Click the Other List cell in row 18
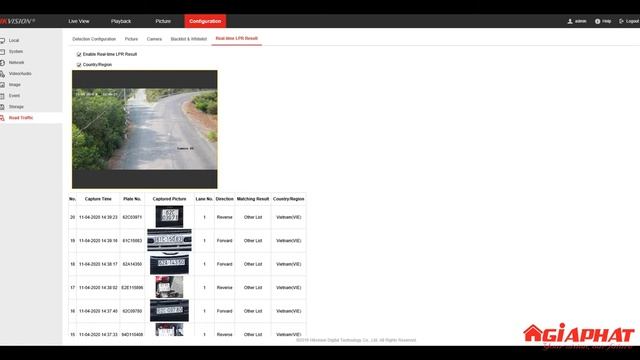Viewport: 640px width, 360px height. [253, 264]
